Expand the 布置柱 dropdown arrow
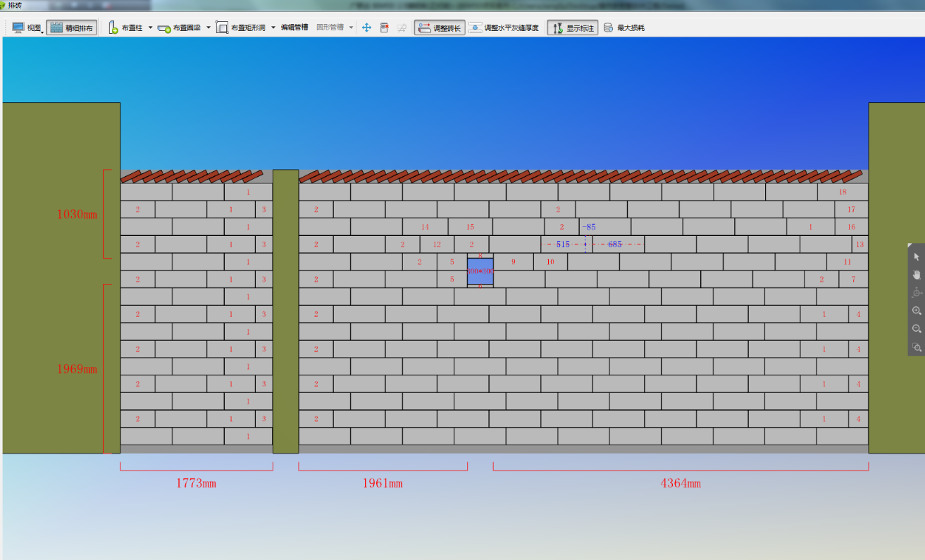The image size is (925, 560). click(150, 27)
